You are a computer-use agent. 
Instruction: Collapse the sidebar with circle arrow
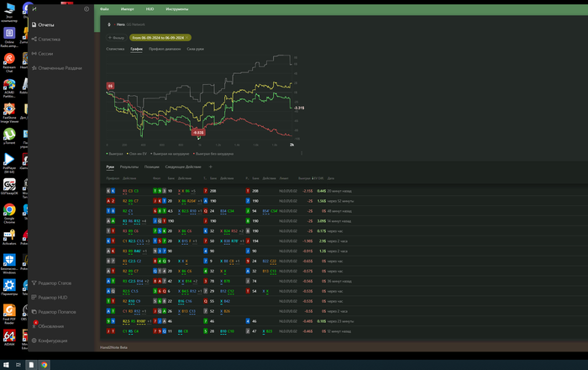(x=87, y=9)
